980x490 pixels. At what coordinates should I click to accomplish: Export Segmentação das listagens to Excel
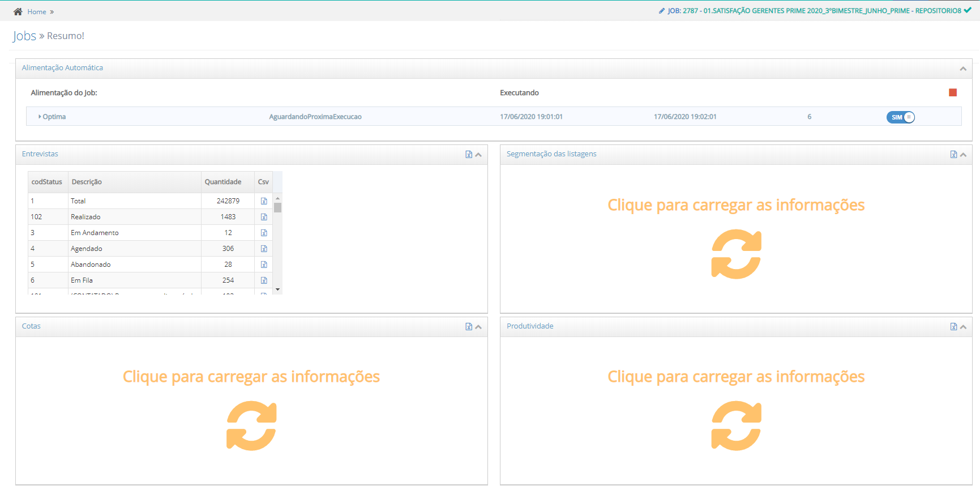[953, 155]
